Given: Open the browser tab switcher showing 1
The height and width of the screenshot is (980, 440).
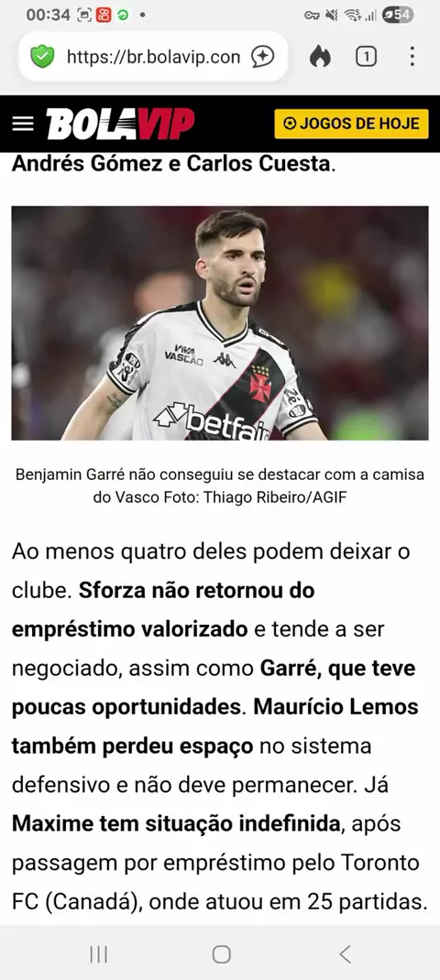Looking at the screenshot, I should [366, 57].
